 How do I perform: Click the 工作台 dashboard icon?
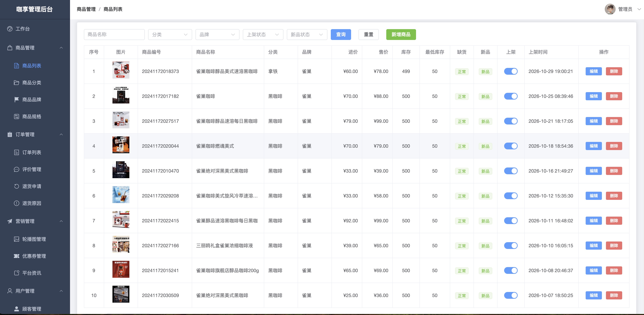(10, 29)
